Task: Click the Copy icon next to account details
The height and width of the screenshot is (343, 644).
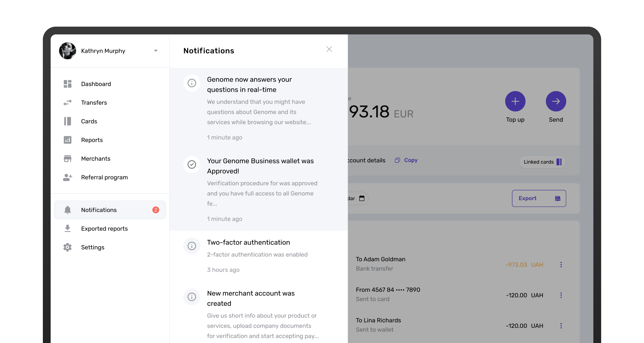Action: click(x=397, y=160)
